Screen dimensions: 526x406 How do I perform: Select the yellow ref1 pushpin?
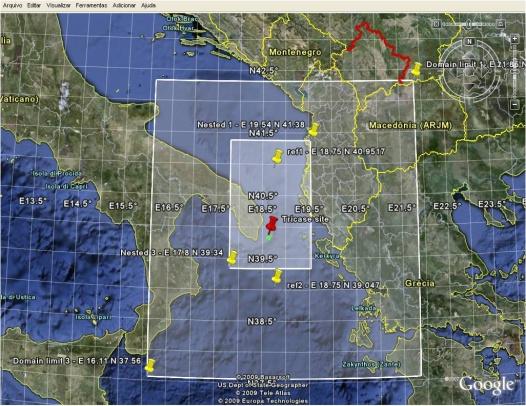[x=277, y=157]
